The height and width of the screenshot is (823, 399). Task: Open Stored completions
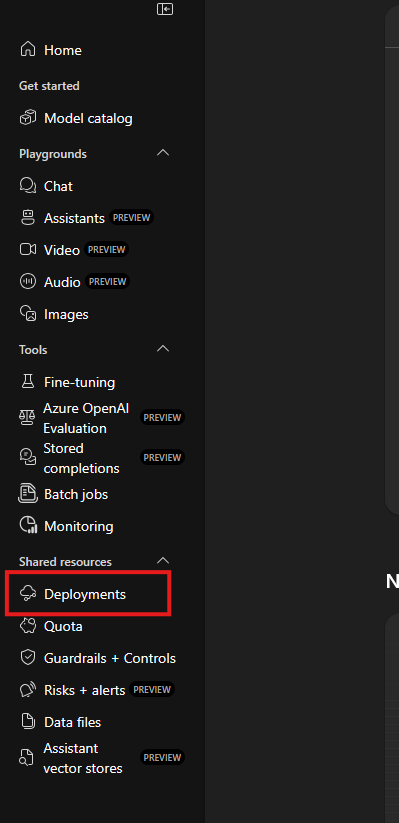[81, 458]
